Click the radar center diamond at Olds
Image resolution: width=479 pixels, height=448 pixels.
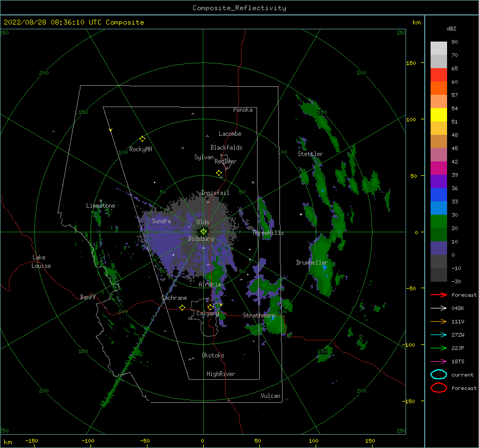[203, 232]
